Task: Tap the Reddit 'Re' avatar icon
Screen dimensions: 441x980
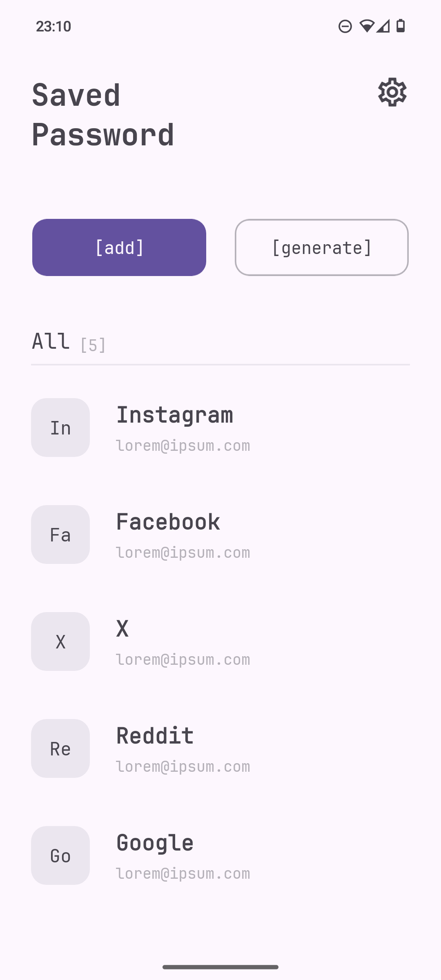Action: (60, 748)
